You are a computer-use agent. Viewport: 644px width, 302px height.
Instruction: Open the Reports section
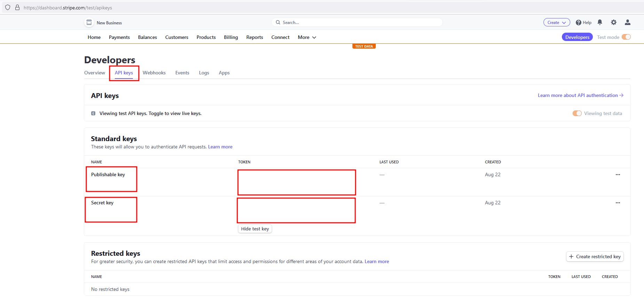(255, 37)
